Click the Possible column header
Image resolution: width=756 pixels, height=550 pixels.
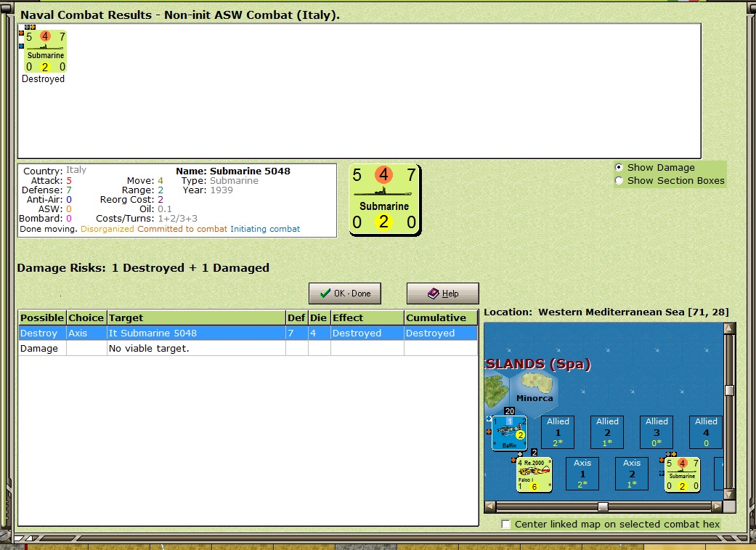coord(42,318)
